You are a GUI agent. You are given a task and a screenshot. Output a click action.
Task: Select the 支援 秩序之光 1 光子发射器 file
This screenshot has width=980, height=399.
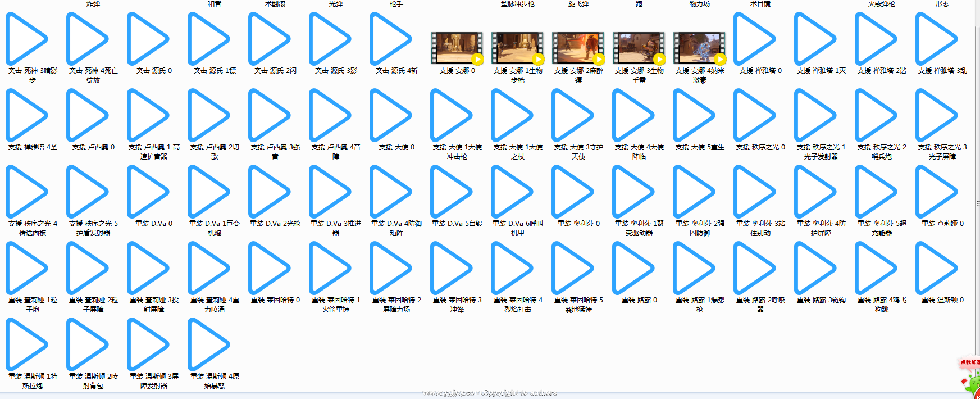tap(815, 115)
